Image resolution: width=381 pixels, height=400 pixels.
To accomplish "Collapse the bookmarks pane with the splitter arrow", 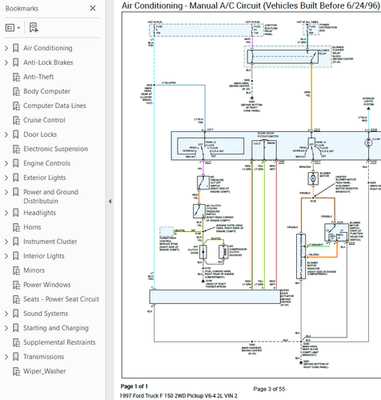I will pyautogui.click(x=110, y=201).
